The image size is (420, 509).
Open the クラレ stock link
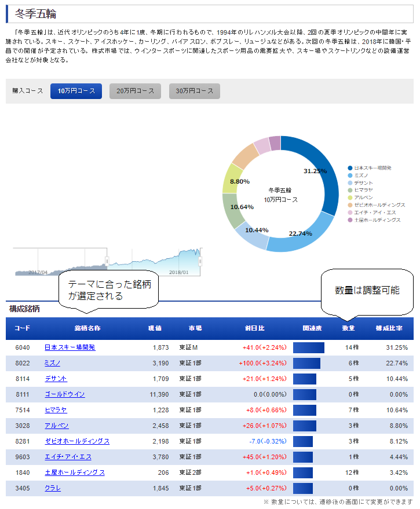click(x=53, y=488)
